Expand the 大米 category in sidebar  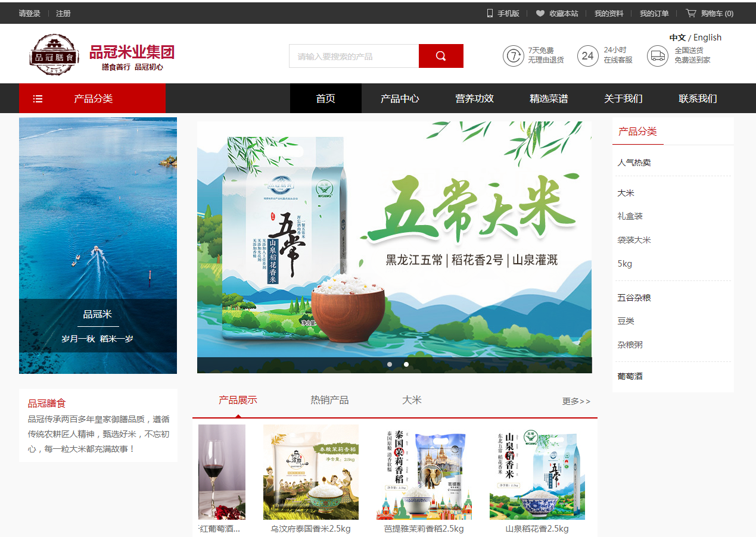pos(626,193)
